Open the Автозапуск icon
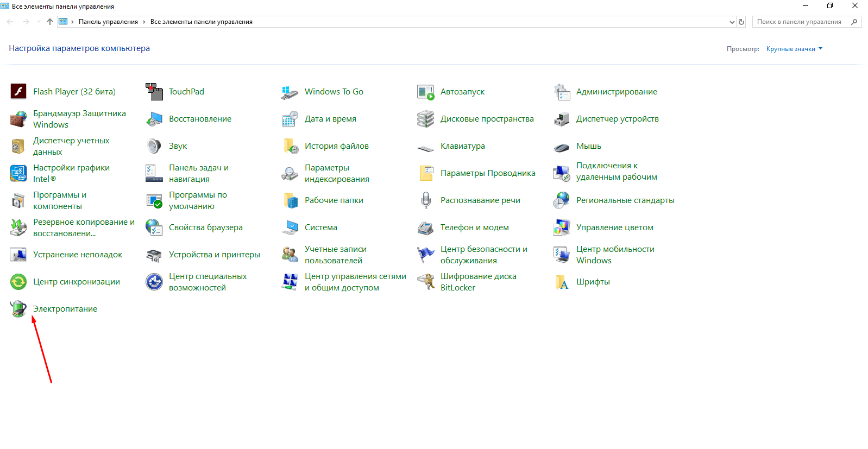The width and height of the screenshot is (868, 449). 426,92
